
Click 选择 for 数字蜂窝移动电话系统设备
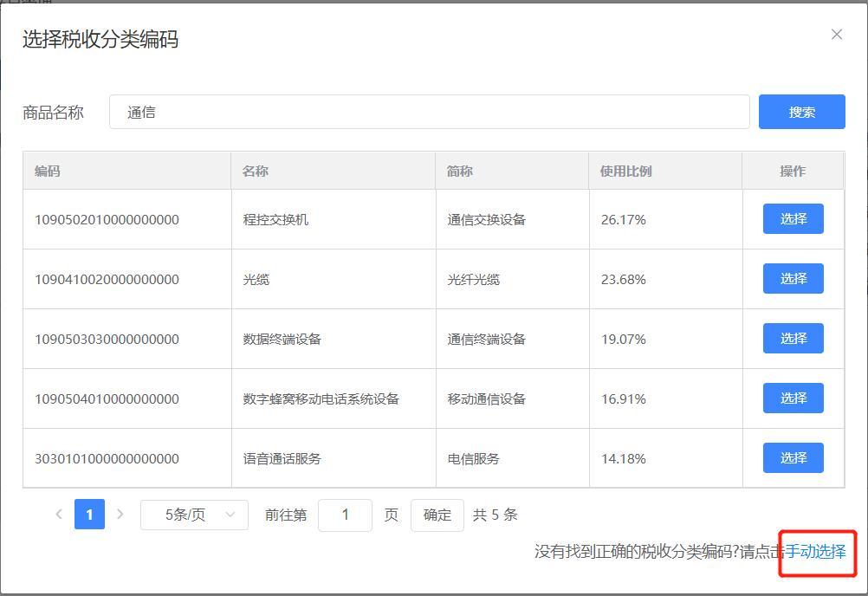tap(793, 398)
